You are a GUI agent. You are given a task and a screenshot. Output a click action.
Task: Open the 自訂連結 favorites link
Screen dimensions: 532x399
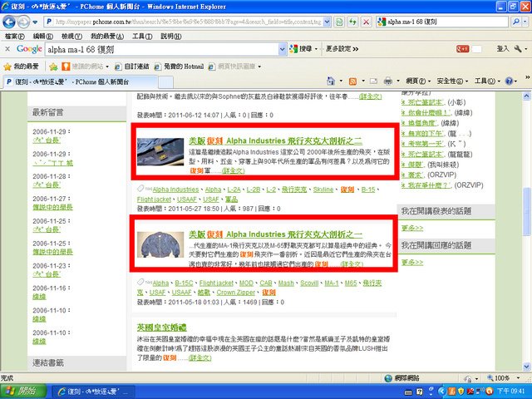pos(132,66)
